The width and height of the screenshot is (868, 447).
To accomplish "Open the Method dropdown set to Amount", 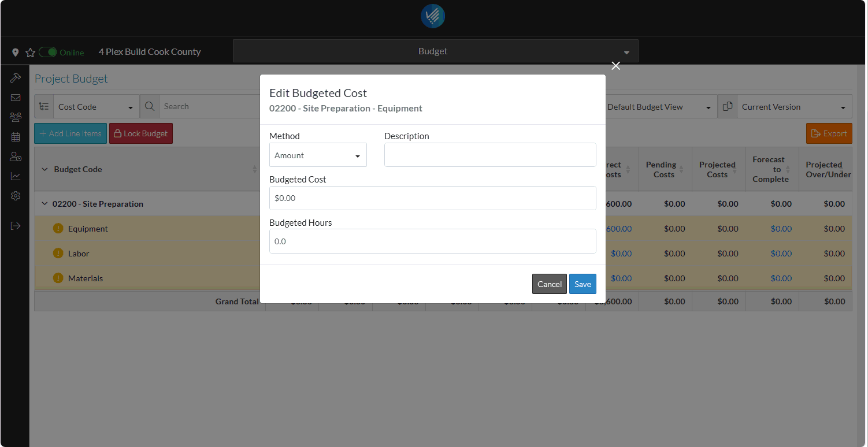I will (x=318, y=155).
